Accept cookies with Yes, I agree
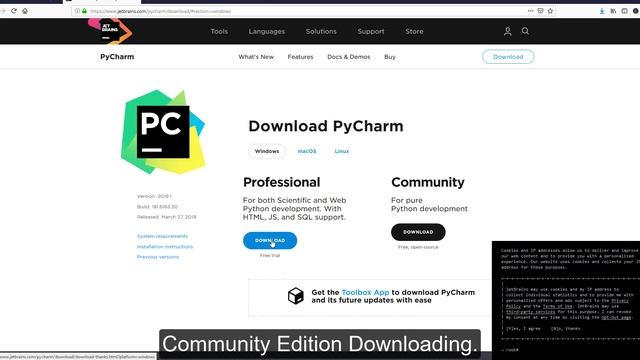This screenshot has height=360, width=640. pos(523,329)
